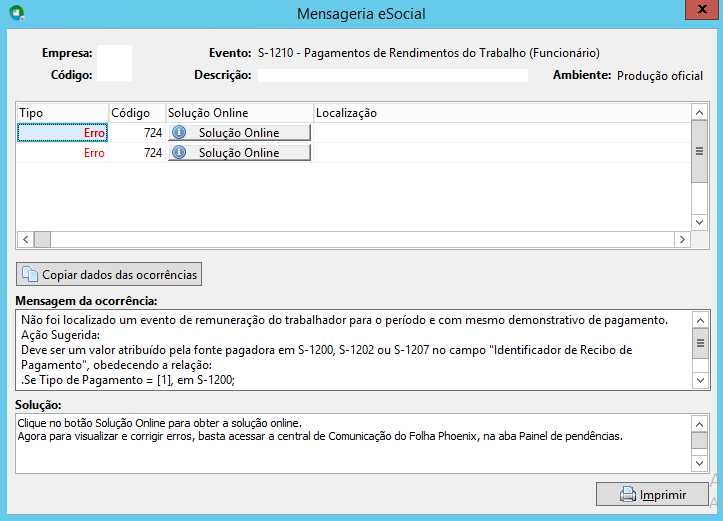The height and width of the screenshot is (521, 723).
Task: Close the Mensageria eSocial window
Action: point(702,9)
